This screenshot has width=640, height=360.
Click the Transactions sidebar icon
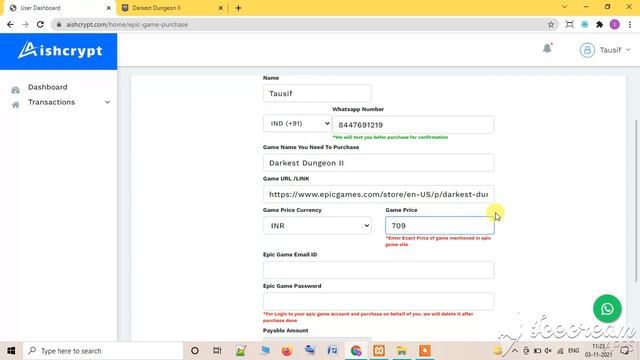pos(16,105)
